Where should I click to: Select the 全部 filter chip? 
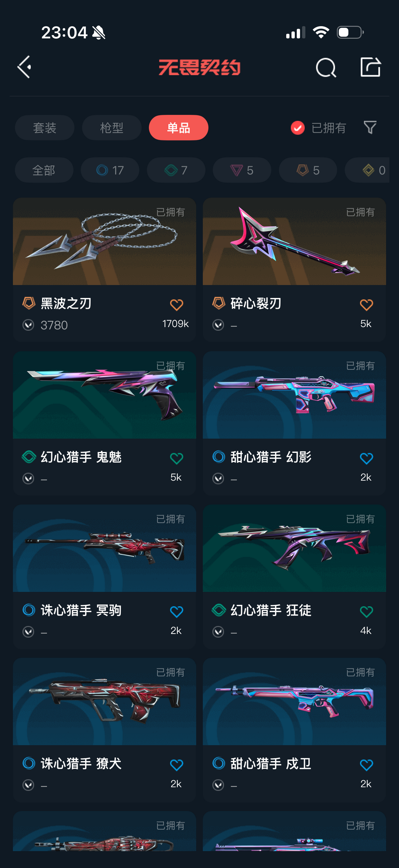point(44,170)
